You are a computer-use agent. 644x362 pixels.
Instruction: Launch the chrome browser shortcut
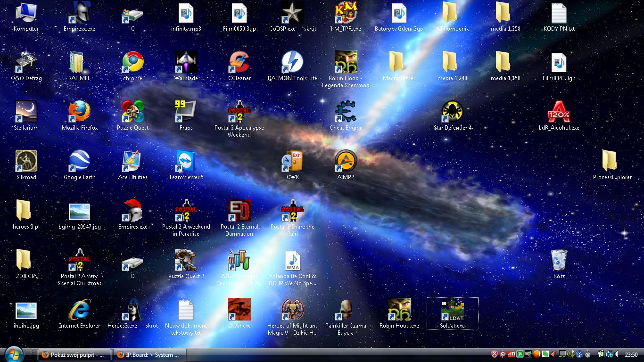[x=132, y=66]
